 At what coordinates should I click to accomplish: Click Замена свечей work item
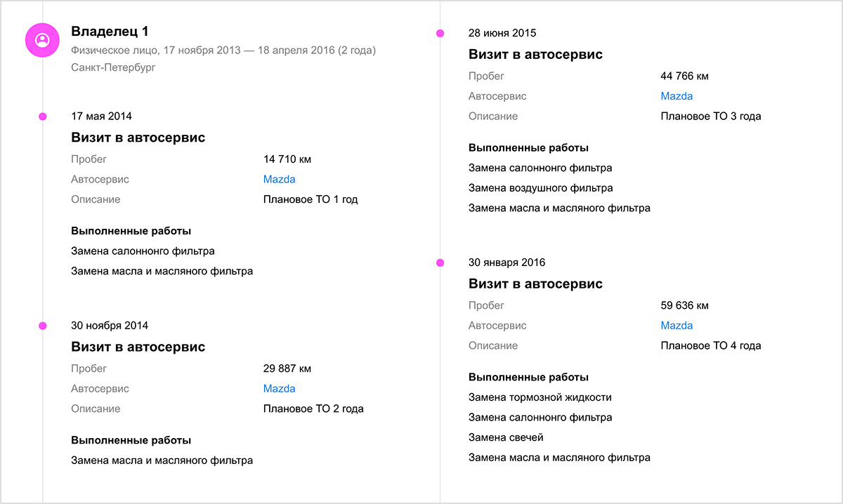tap(506, 437)
